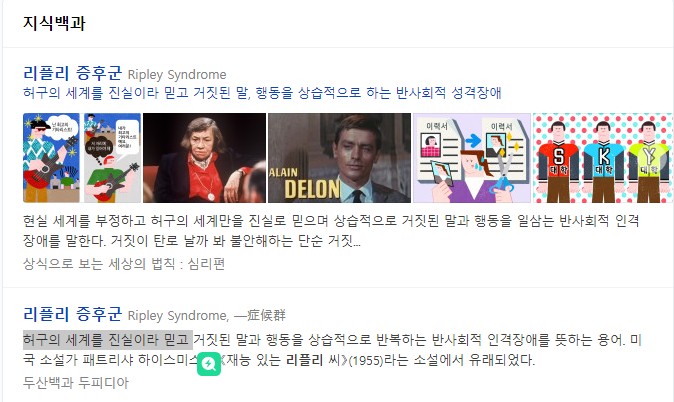Viewport: 674px width, 402px height.
Task: Click the 지식백과 section heading
Action: click(x=54, y=23)
